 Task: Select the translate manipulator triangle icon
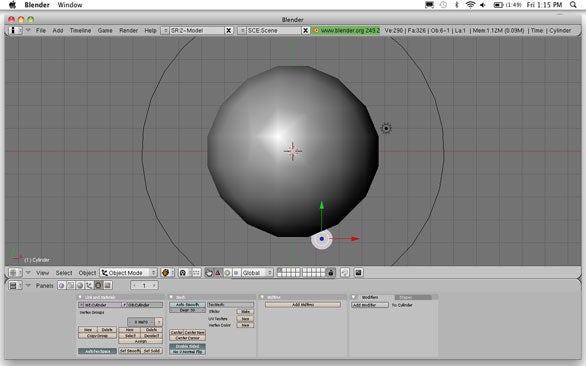pos(218,273)
